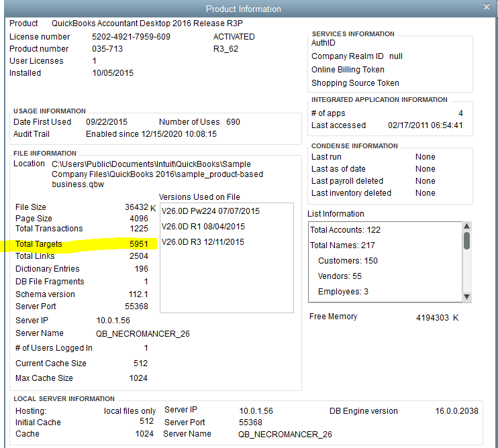Click the Product Information title bar text
The image size is (498, 448).
coord(243,9)
